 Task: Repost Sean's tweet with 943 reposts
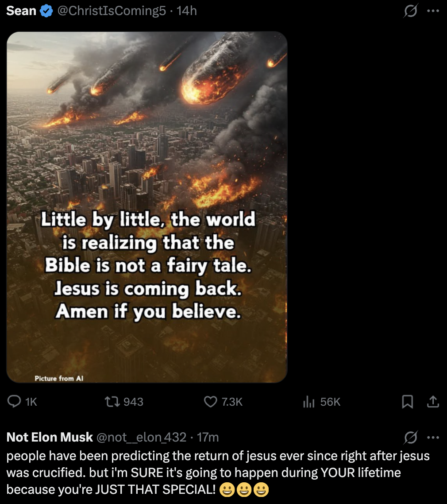(x=109, y=402)
